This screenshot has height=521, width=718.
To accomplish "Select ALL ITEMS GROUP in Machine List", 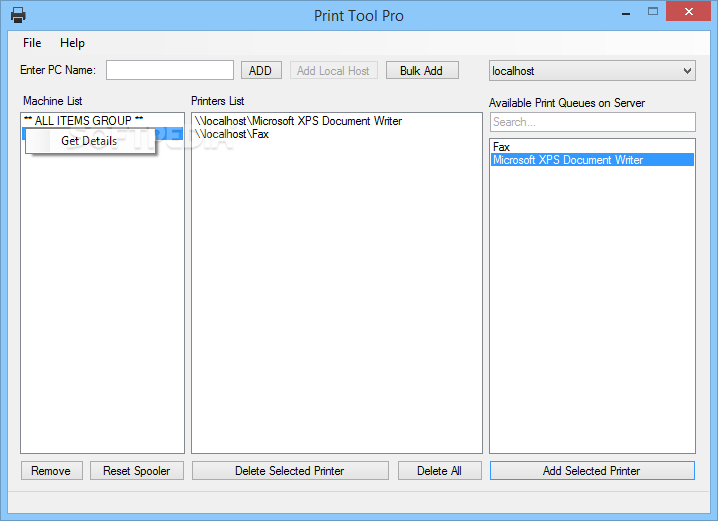I will [x=102, y=121].
